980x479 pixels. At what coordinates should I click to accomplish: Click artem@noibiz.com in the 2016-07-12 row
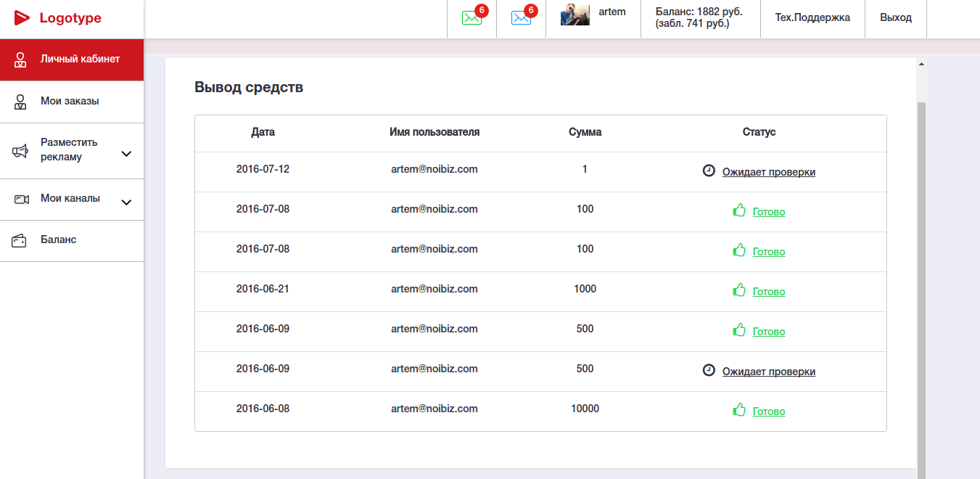[x=435, y=169]
